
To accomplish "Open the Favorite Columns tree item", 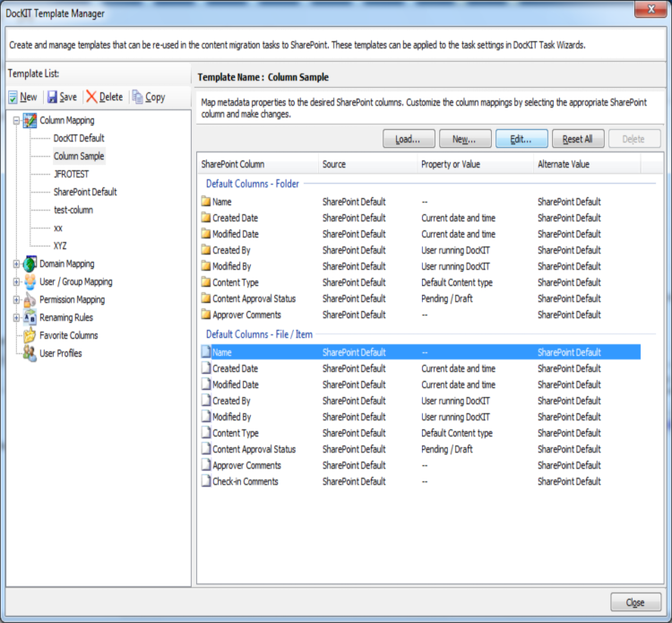I will (69, 335).
